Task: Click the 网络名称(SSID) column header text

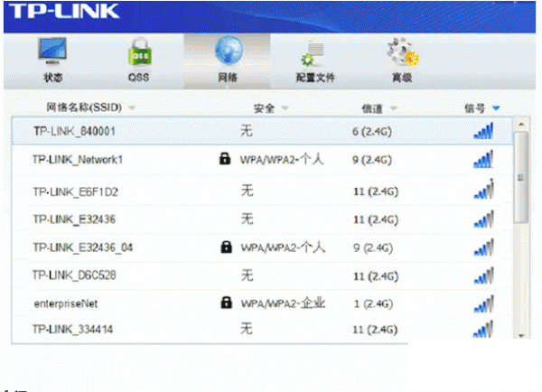Action: point(84,107)
